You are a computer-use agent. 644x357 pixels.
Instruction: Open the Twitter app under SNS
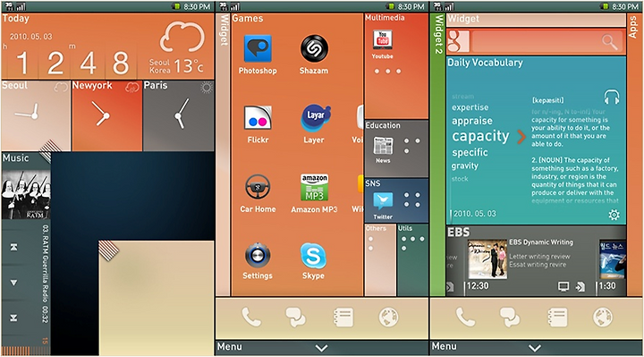[x=383, y=201]
